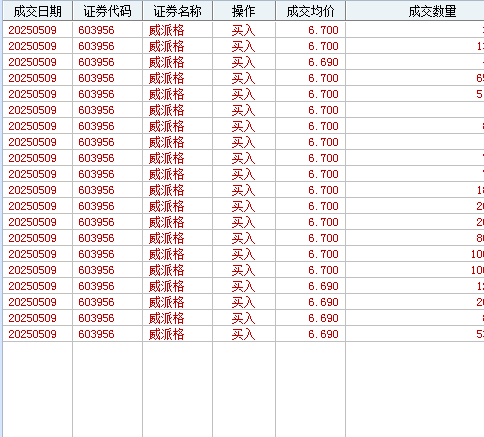Click 6.700 price in the fourth row

[x=323, y=78]
